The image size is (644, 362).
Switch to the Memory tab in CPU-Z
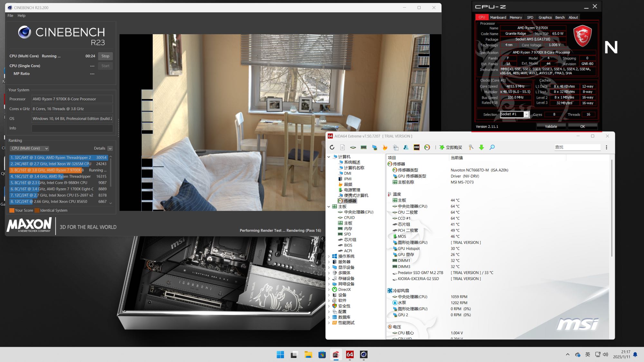516,17
